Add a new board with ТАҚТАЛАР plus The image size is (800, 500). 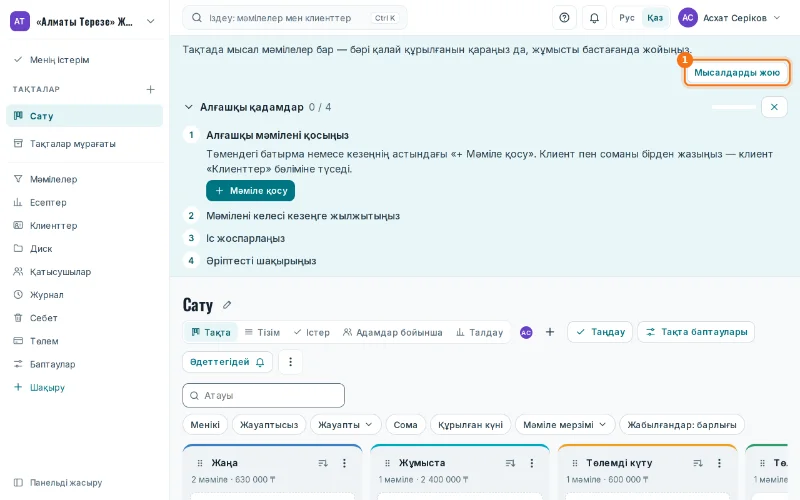(x=151, y=89)
